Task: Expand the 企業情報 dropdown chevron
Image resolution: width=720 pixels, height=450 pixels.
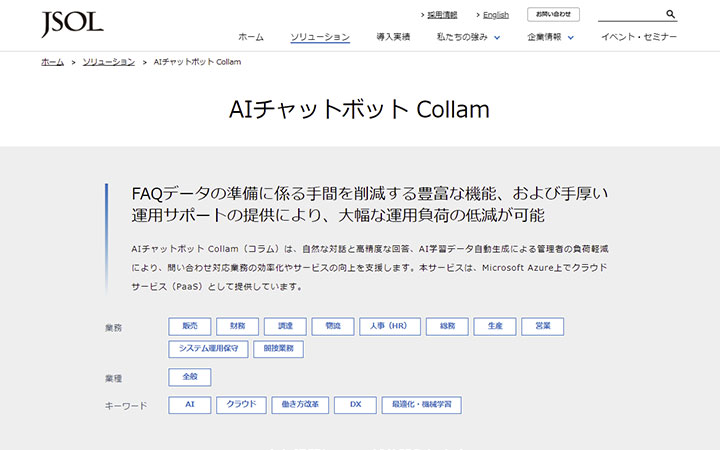Action: [570, 38]
